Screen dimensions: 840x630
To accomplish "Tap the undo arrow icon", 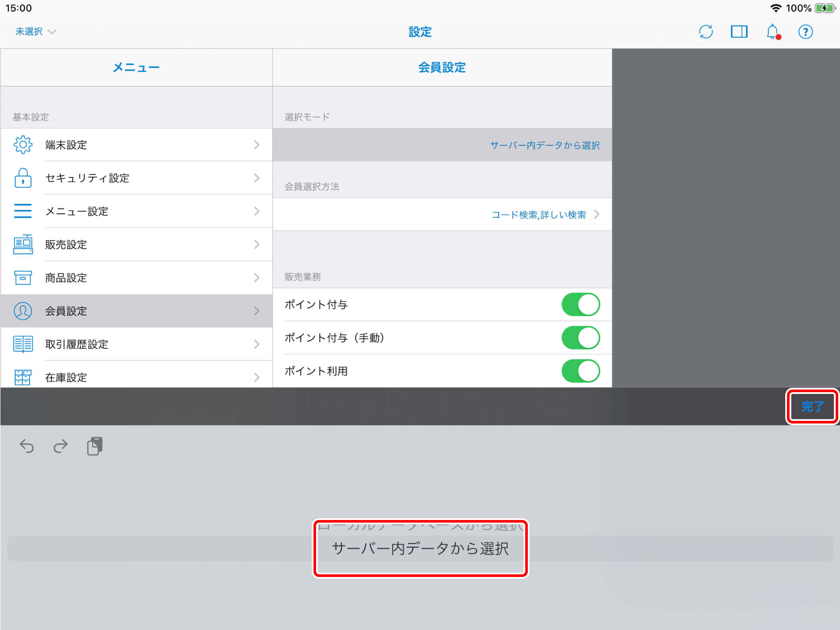I will pos(27,446).
